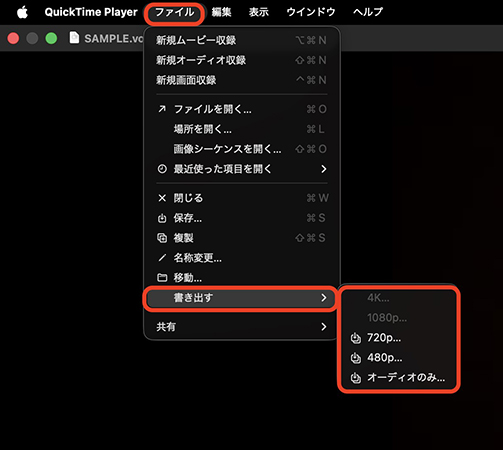Open the 最近使った項目を開く submenu

point(242,169)
